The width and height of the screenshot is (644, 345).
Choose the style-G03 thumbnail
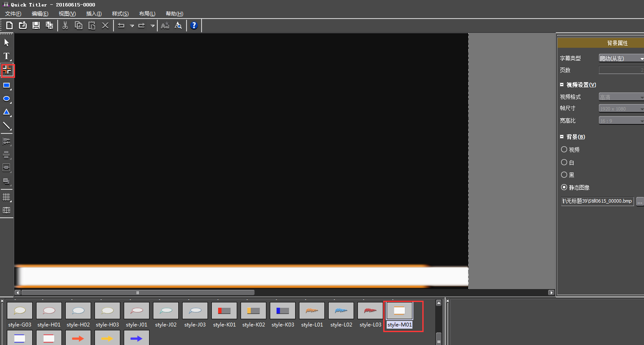(x=20, y=311)
